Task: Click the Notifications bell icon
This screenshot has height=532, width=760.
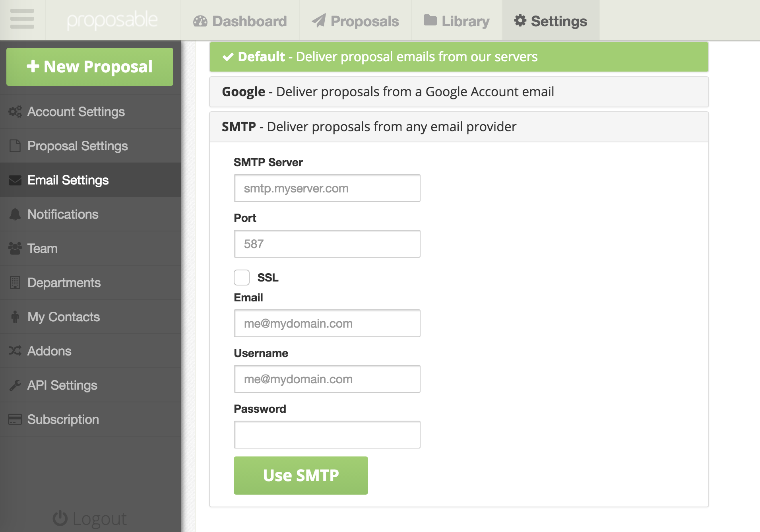Action: coord(15,214)
